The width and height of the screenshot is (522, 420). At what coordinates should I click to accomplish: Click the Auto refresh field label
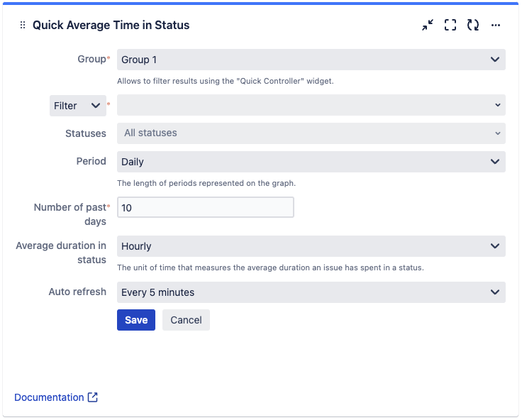[x=77, y=292]
